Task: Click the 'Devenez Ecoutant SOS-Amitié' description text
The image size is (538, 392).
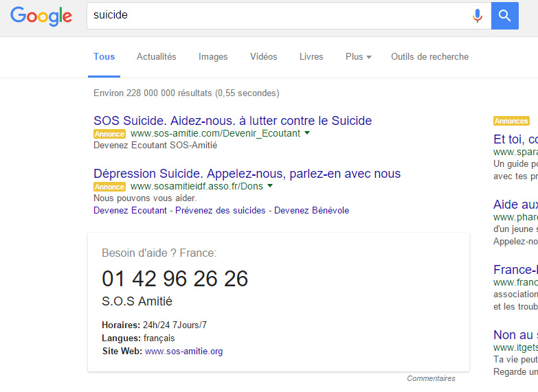Action: coord(155,146)
